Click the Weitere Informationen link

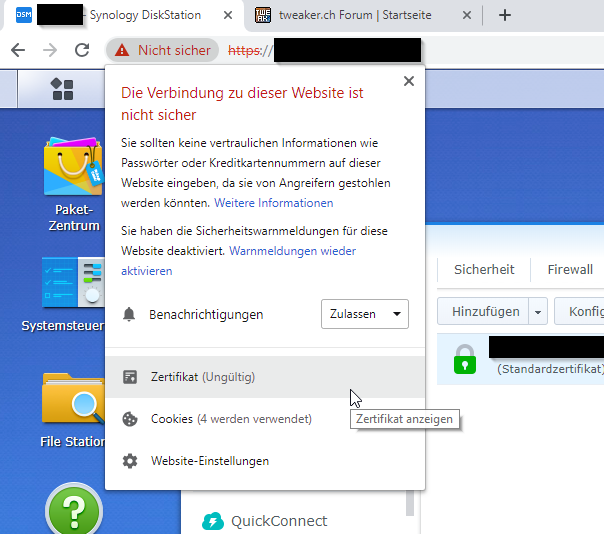coord(273,203)
